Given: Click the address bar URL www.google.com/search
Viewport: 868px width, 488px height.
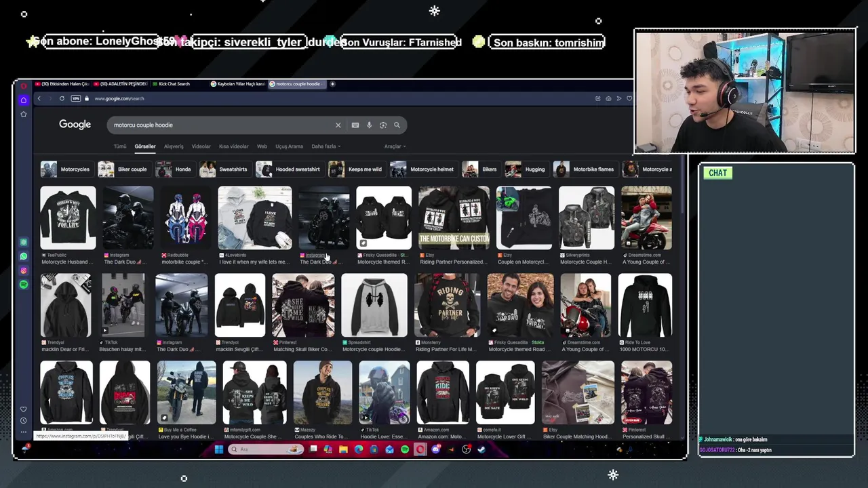Looking at the screenshot, I should point(119,99).
